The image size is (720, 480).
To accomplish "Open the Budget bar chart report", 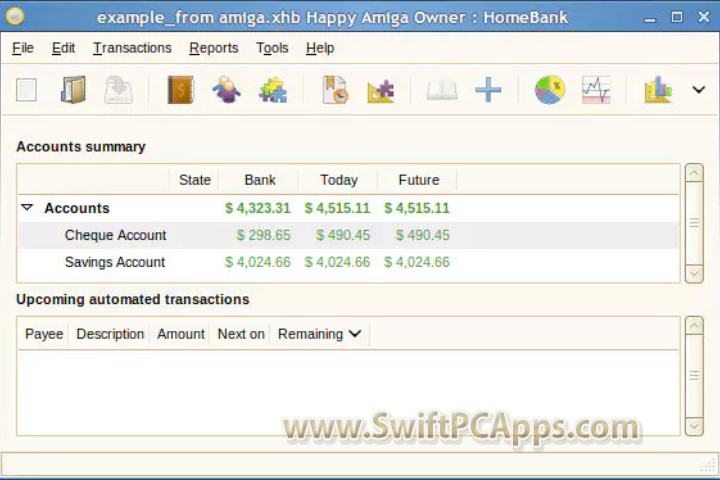I will pos(658,90).
